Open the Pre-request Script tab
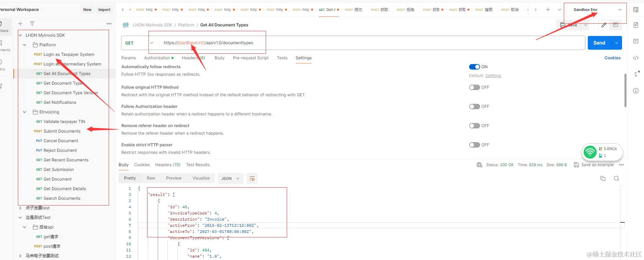Viewport: 644px width, 260px height. tap(251, 58)
